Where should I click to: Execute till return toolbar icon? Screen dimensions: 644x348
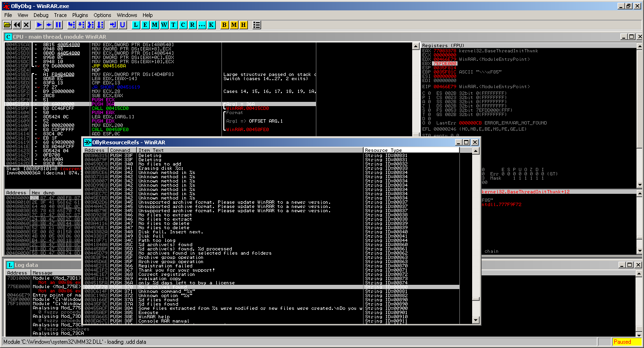pos(113,25)
